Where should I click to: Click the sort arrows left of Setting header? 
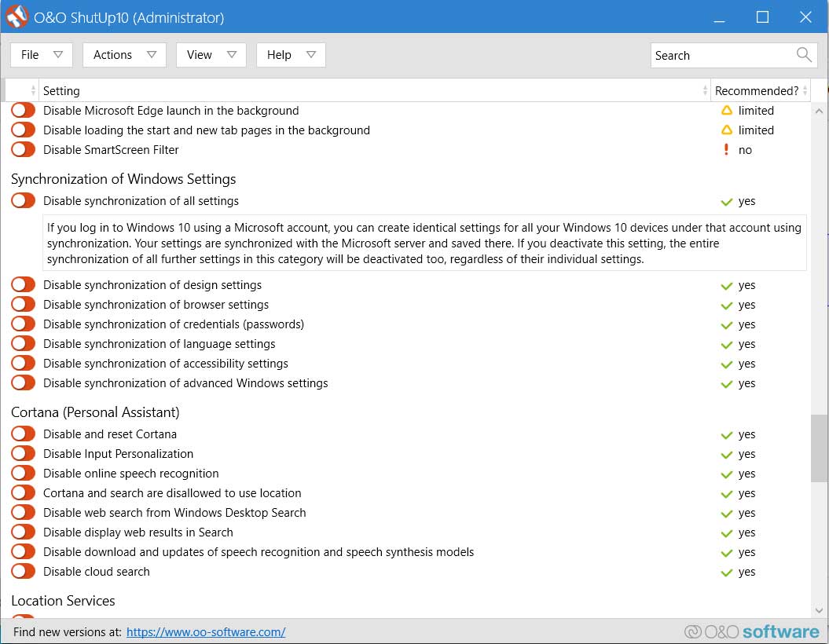[x=33, y=90]
